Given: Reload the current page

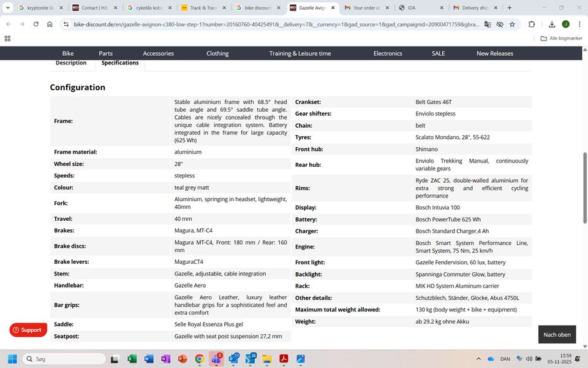Looking at the screenshot, I should [x=36, y=24].
